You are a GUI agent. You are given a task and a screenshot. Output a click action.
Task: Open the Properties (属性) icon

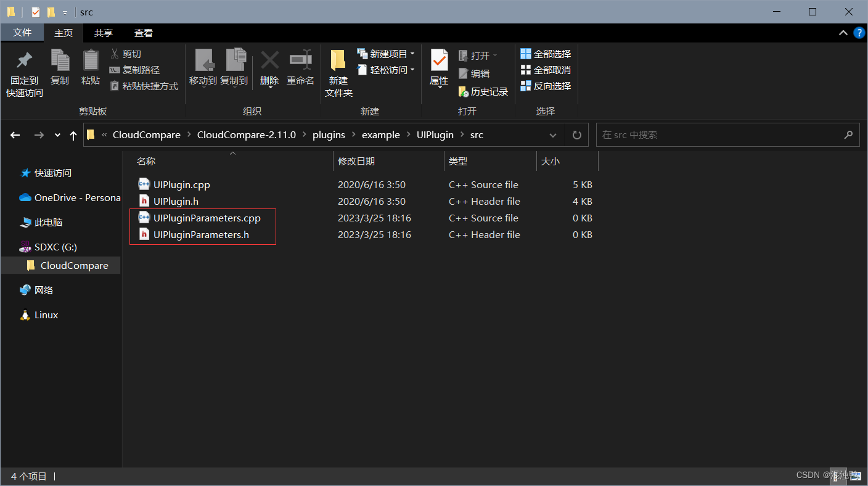click(439, 60)
